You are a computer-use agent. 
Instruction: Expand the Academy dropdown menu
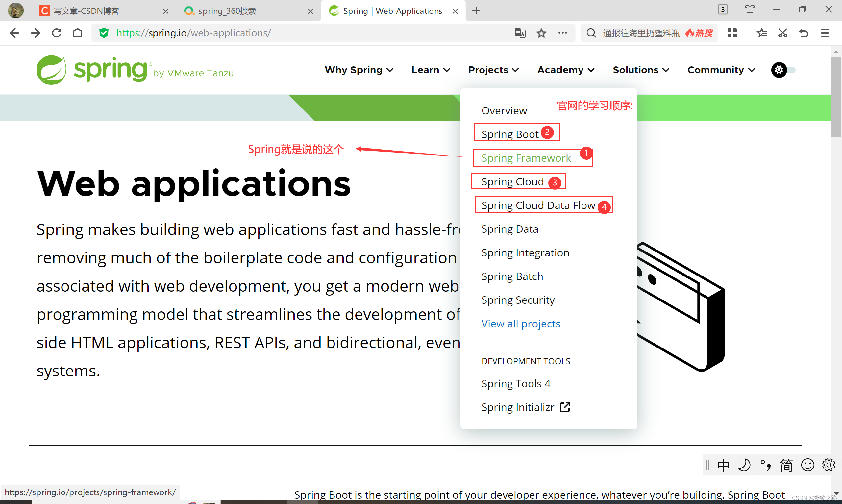566,70
